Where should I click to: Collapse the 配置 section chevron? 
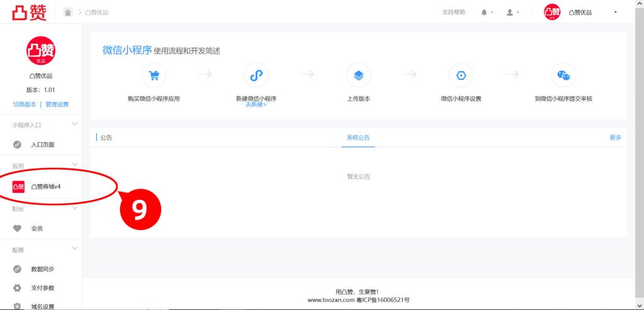[75, 248]
